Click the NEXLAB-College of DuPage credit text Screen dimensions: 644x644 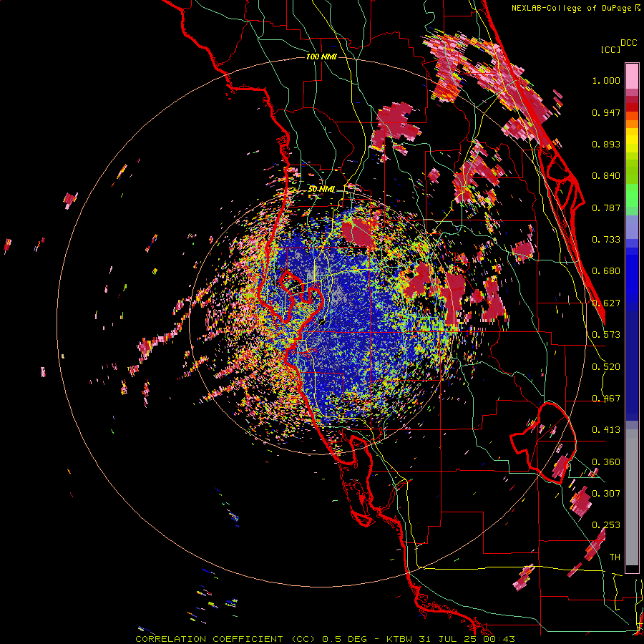571,8
